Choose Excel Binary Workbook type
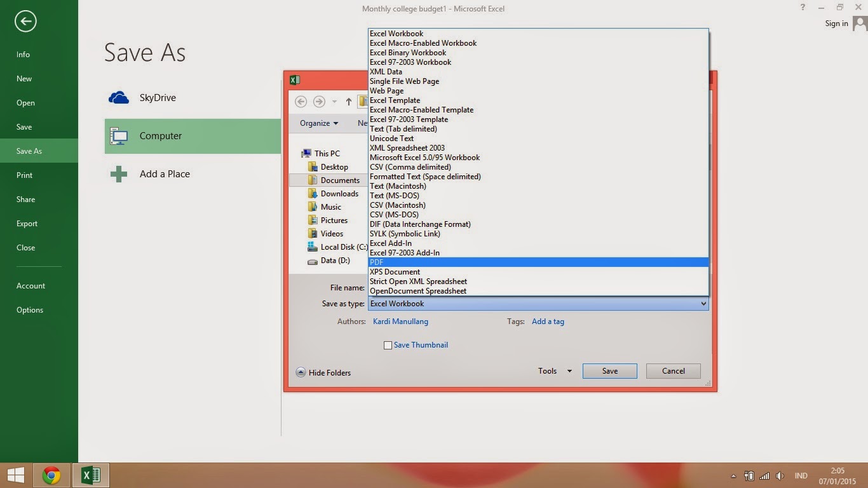This screenshot has height=488, width=868. (538, 53)
